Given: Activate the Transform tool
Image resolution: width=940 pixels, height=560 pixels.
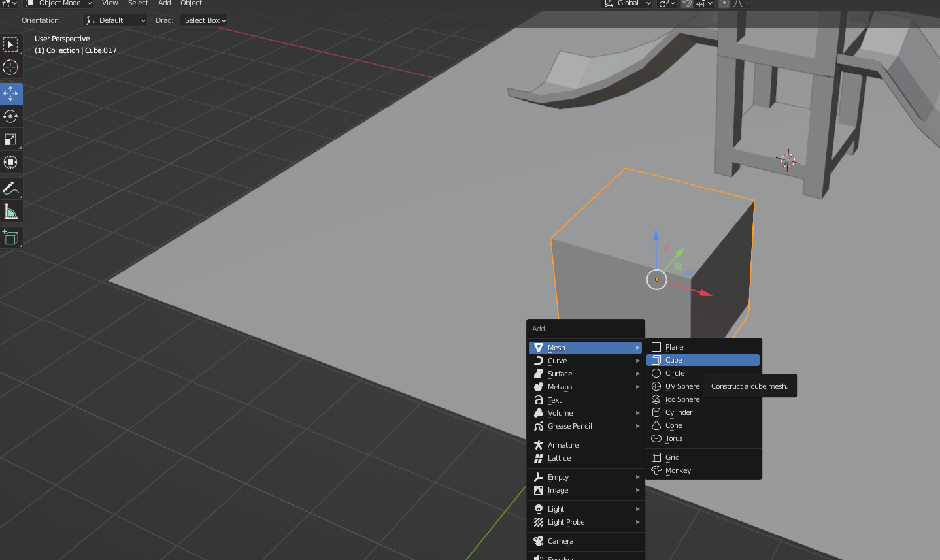Looking at the screenshot, I should tap(10, 162).
